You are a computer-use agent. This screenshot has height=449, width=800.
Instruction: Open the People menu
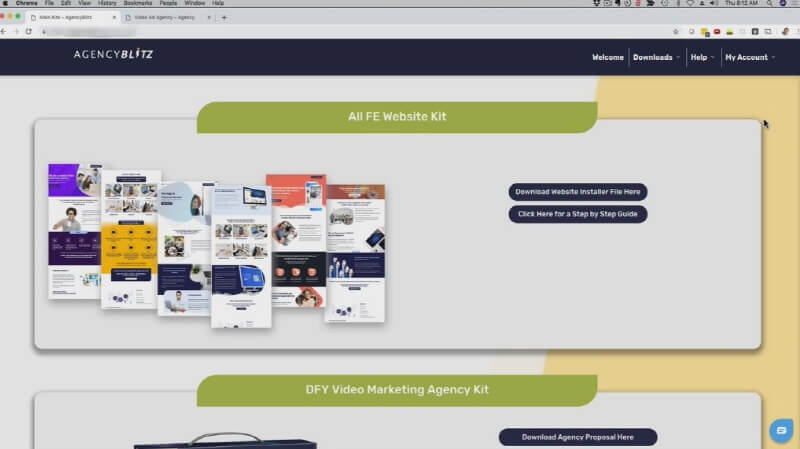168,3
